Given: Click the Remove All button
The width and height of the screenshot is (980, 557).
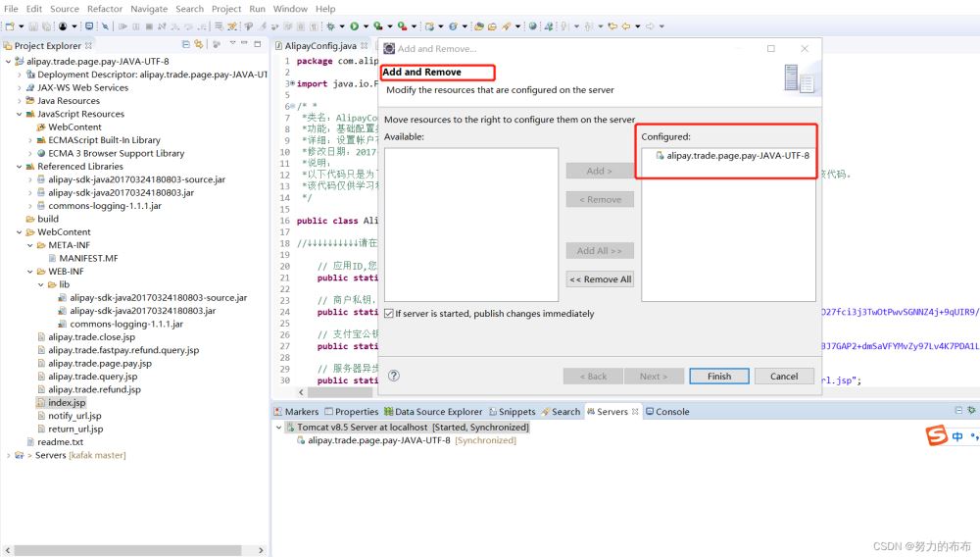Looking at the screenshot, I should pyautogui.click(x=600, y=279).
